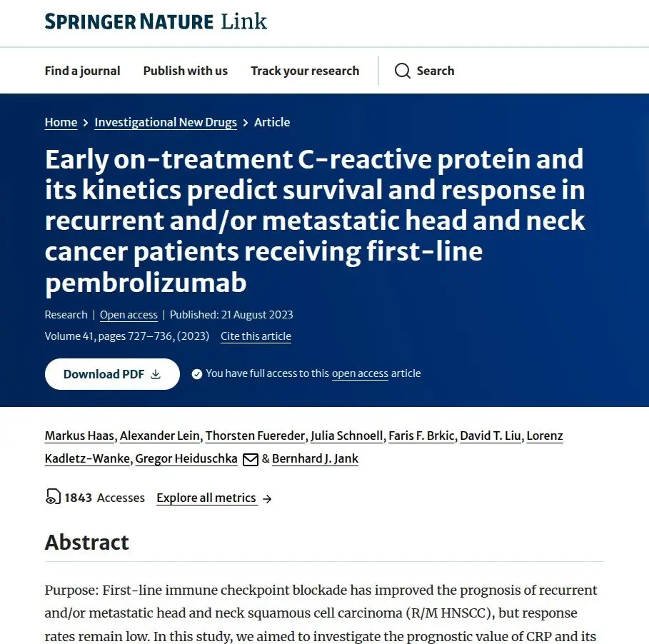This screenshot has height=644, width=649.
Task: Click the accesses document-eye icon
Action: 53,497
